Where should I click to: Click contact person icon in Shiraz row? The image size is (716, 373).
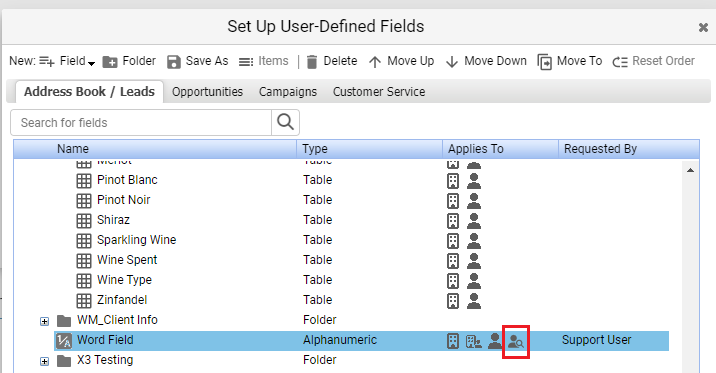(x=474, y=221)
